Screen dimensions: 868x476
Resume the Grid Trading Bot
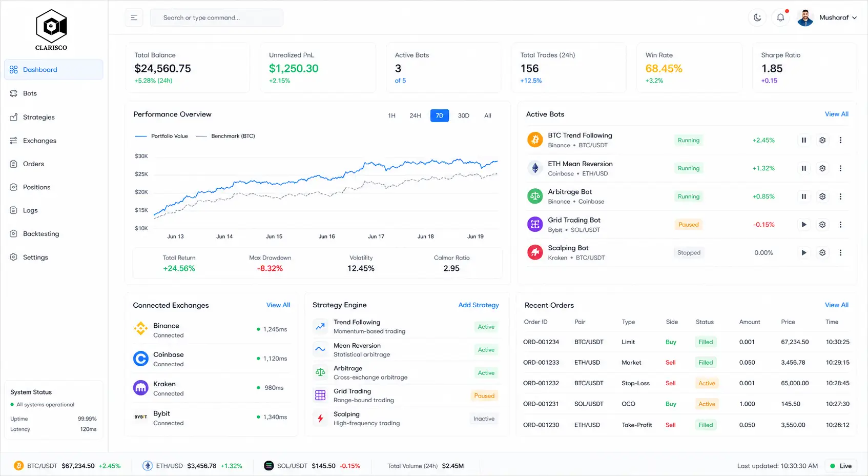tap(804, 225)
